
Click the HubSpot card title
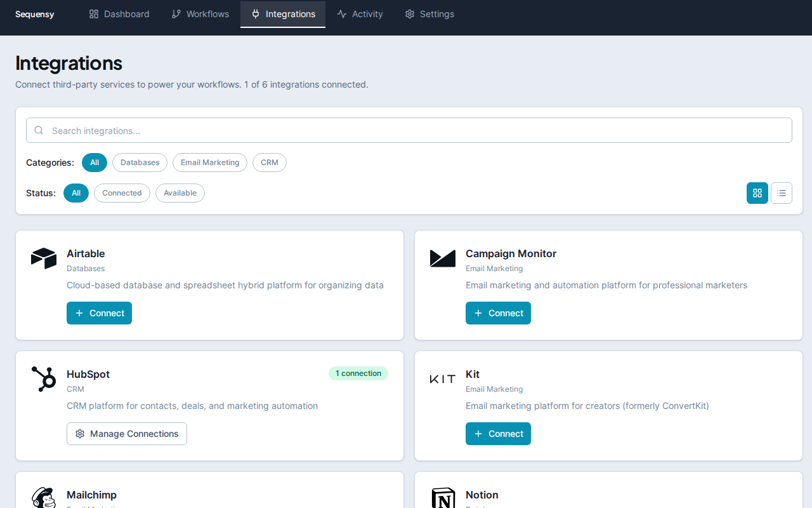coord(88,374)
